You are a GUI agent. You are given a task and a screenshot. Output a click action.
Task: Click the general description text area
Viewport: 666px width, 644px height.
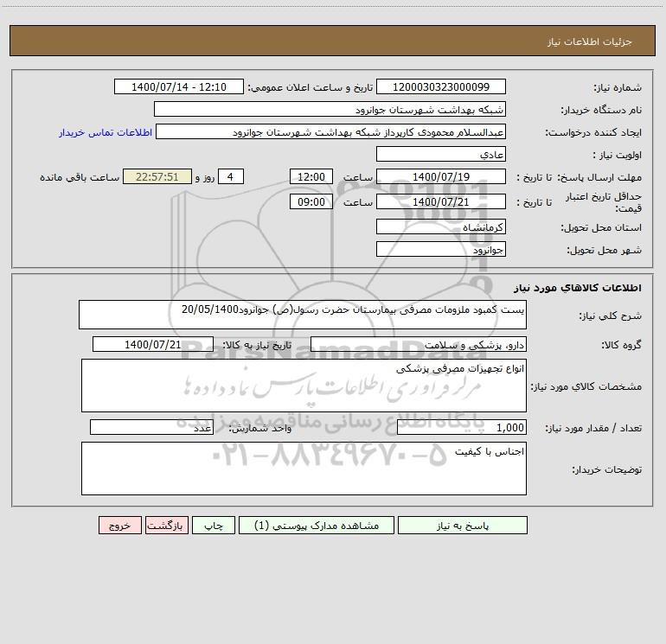tap(303, 315)
